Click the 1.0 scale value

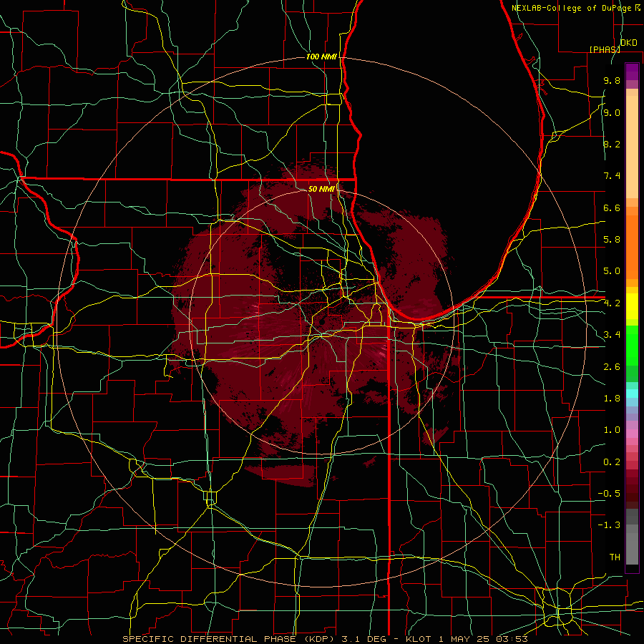[x=612, y=430]
